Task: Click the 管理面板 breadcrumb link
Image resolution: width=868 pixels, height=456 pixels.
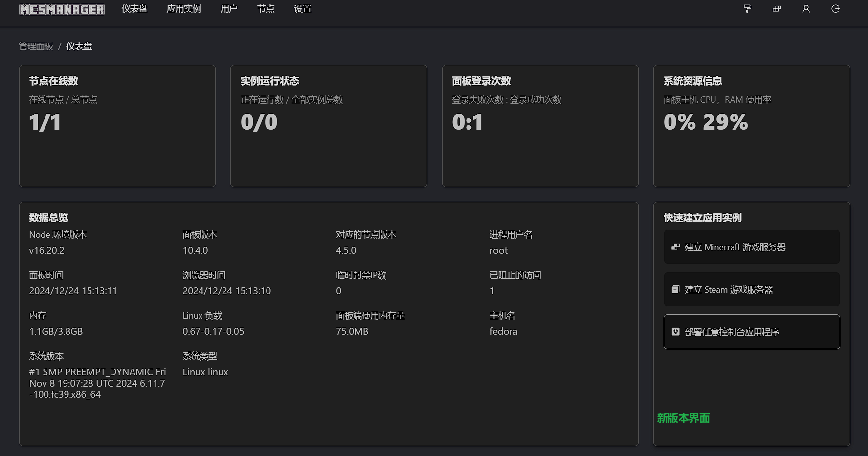Action: (36, 46)
